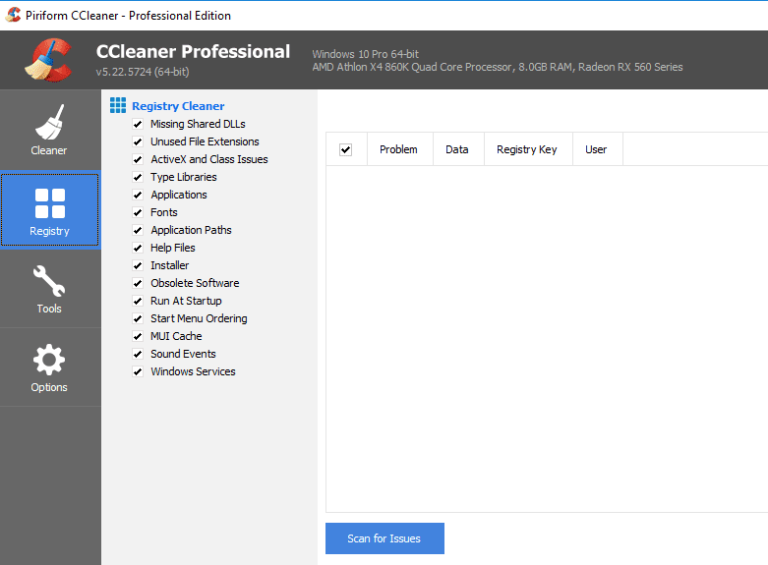
Task: Open the Cleaner section broom icon
Action: click(49, 122)
